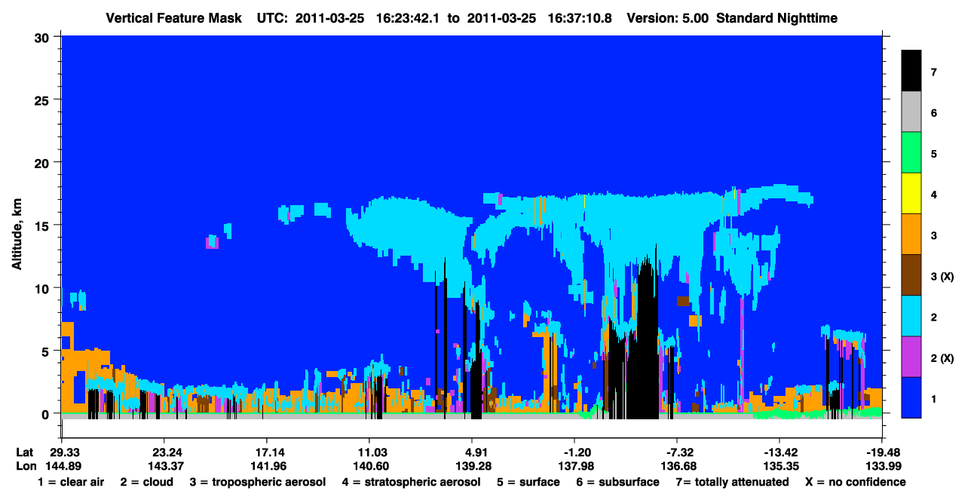Viewport: 980px width, 503px height.
Task: Click the green color swatch labeled 5
Action: click(x=911, y=153)
